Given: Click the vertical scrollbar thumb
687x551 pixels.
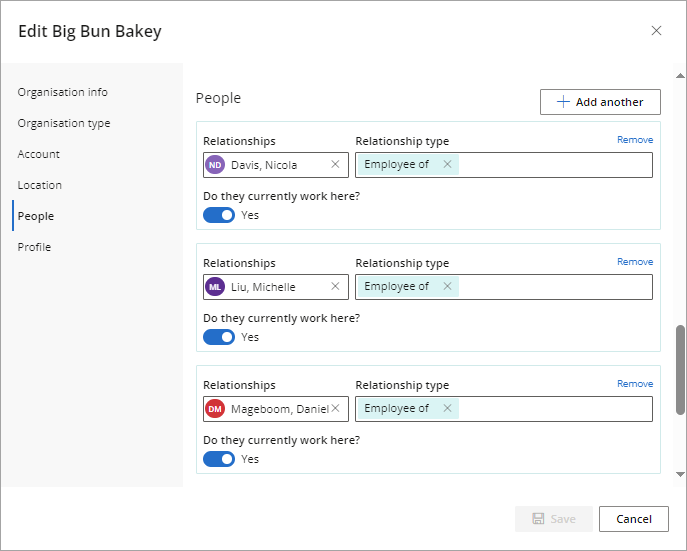Looking at the screenshot, I should [x=680, y=370].
